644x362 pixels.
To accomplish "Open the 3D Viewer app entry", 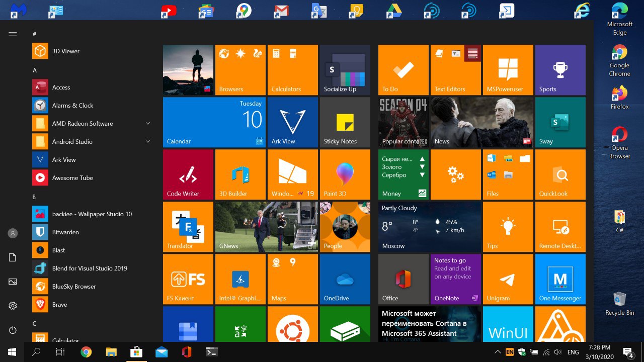I will 91,51.
